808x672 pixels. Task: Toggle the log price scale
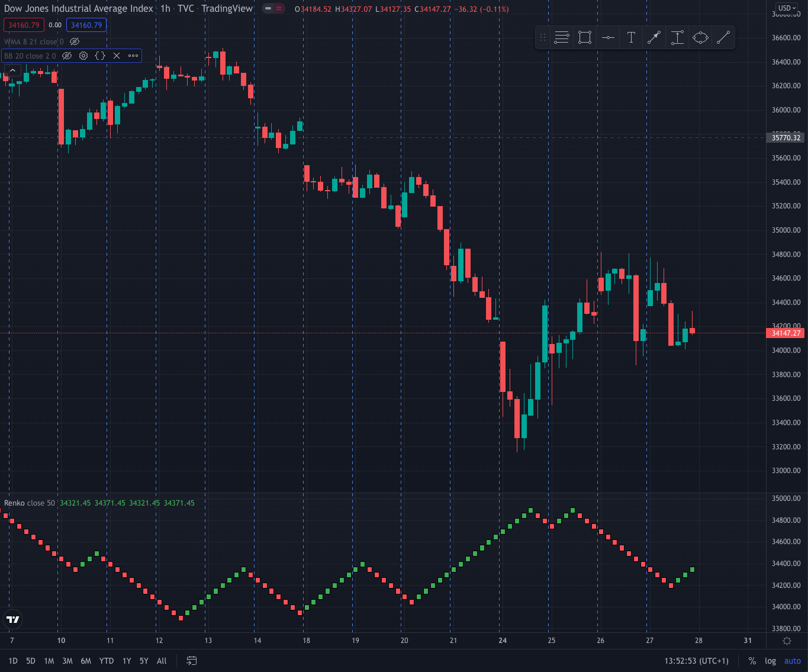tap(770, 661)
